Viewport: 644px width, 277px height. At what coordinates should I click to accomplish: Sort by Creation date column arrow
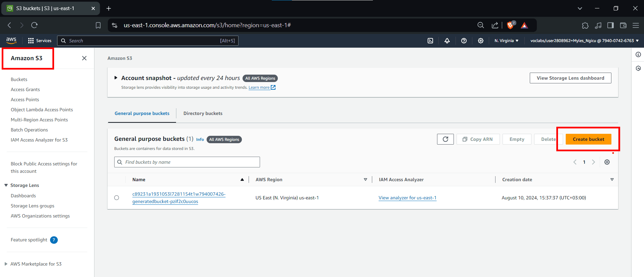pyautogui.click(x=612, y=180)
